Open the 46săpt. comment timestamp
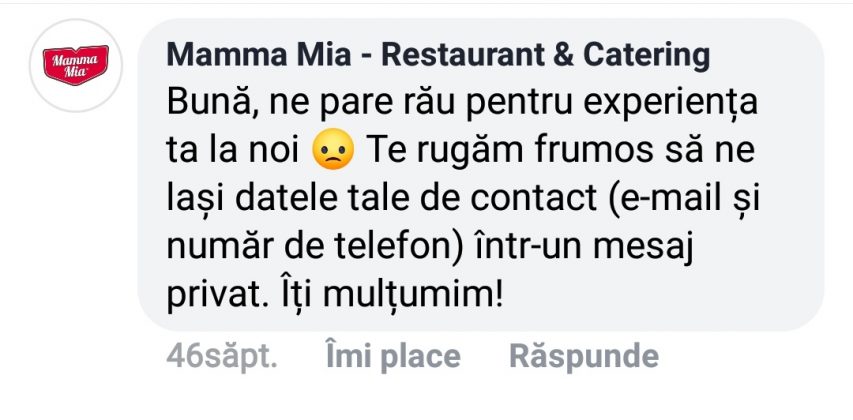853x420 pixels. pos(222,356)
